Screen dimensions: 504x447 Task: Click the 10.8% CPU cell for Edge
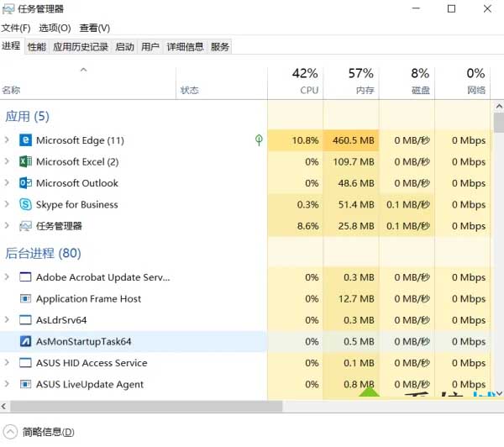tap(295, 140)
